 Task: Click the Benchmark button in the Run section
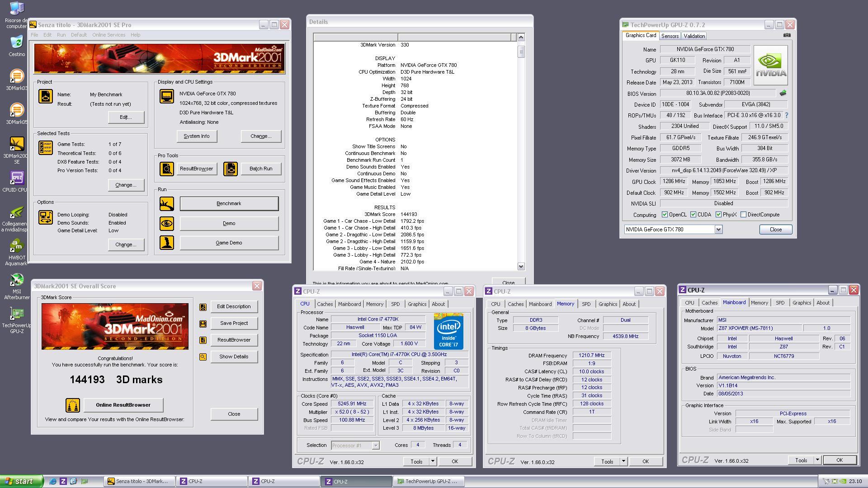point(229,203)
